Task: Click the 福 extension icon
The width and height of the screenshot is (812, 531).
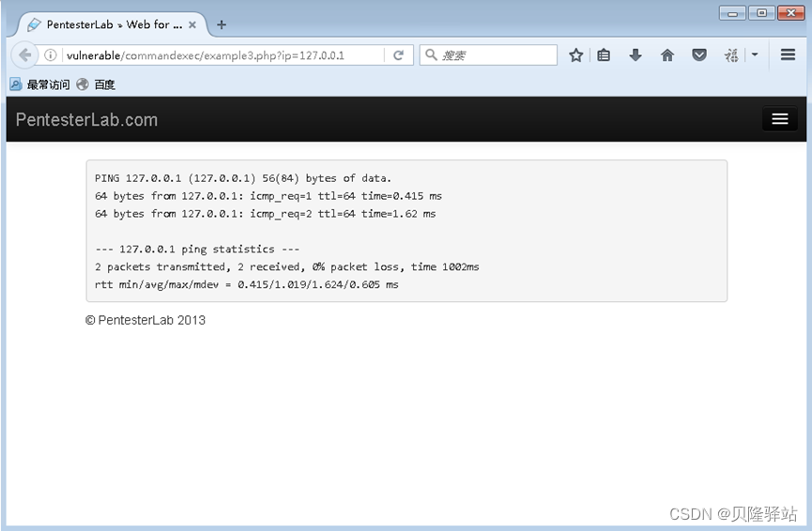Action: (x=731, y=54)
